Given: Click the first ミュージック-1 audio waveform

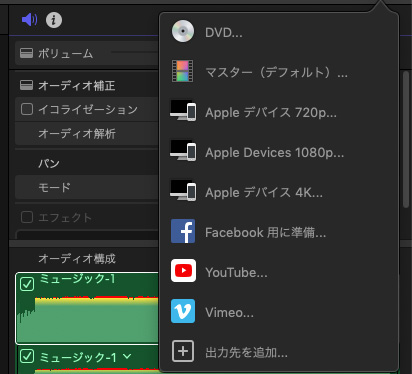Looking at the screenshot, I should point(88,318).
